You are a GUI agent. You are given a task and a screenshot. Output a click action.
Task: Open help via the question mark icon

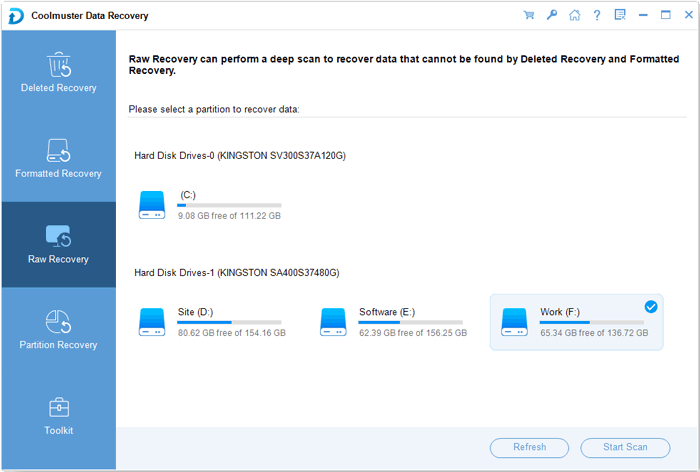(597, 15)
